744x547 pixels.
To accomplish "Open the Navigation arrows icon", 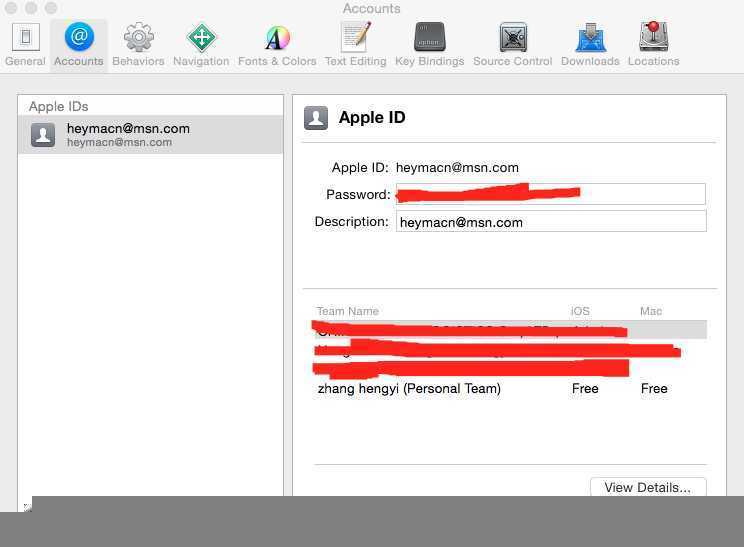I will 201,37.
